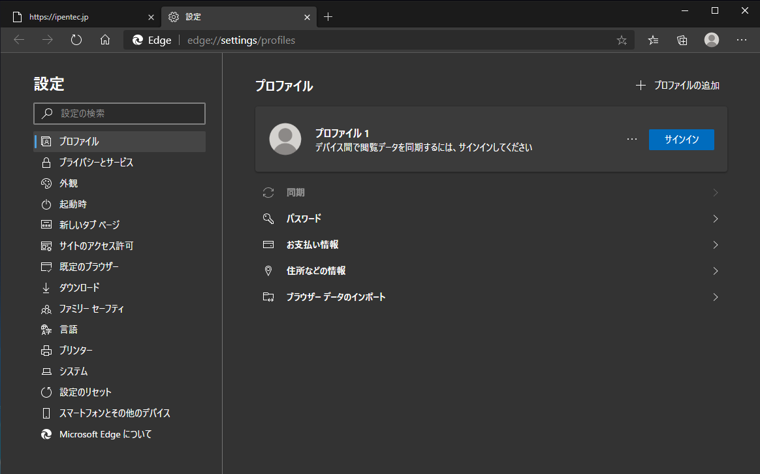Screen dimensions: 760x474
Task: Click the phone icon beside スマートフォンとその他のデバイス
Action: coord(46,413)
